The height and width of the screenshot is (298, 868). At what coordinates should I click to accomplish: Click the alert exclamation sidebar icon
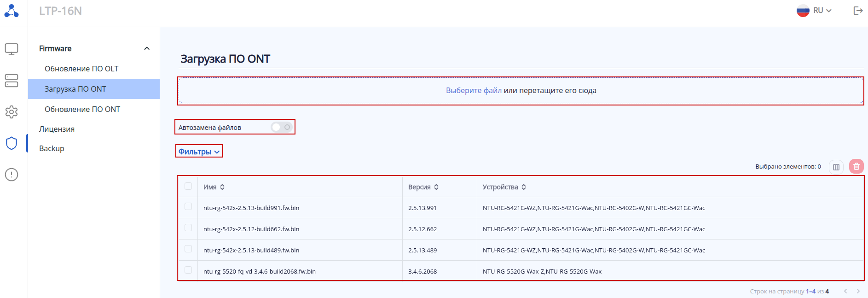point(12,175)
